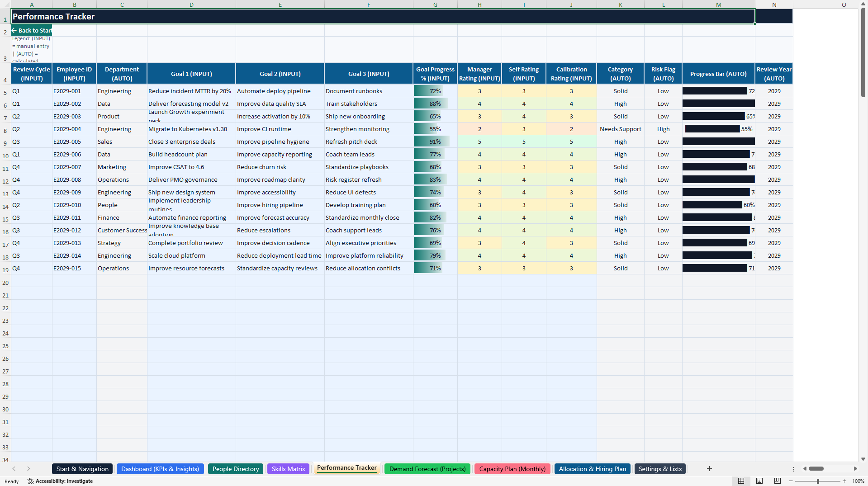
Task: Open the Start & Navigation sheet tab
Action: (82, 469)
